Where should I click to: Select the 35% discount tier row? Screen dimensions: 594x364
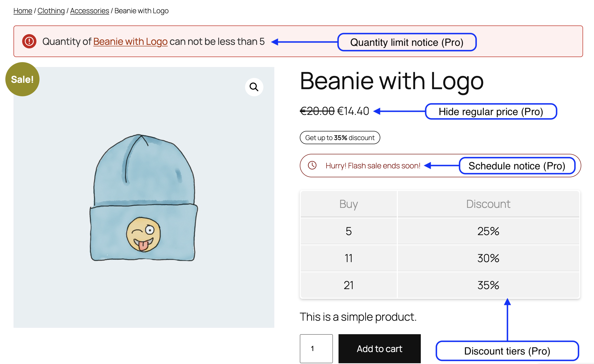[440, 285]
